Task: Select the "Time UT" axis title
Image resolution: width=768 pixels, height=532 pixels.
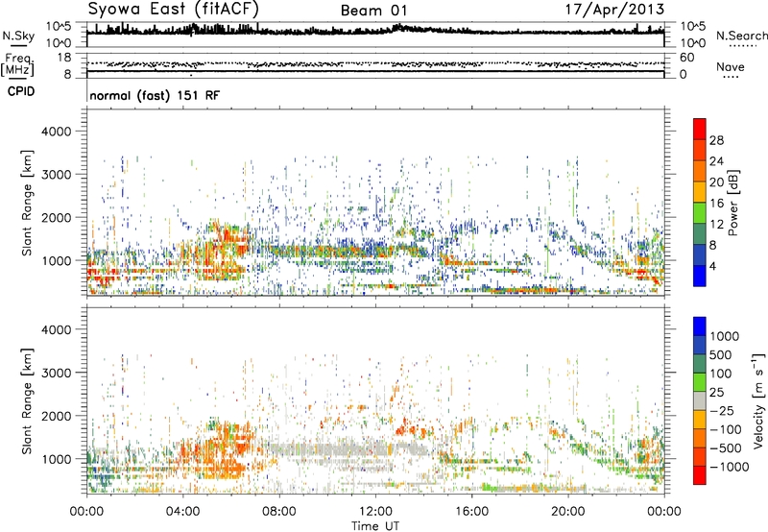Action: [x=375, y=526]
